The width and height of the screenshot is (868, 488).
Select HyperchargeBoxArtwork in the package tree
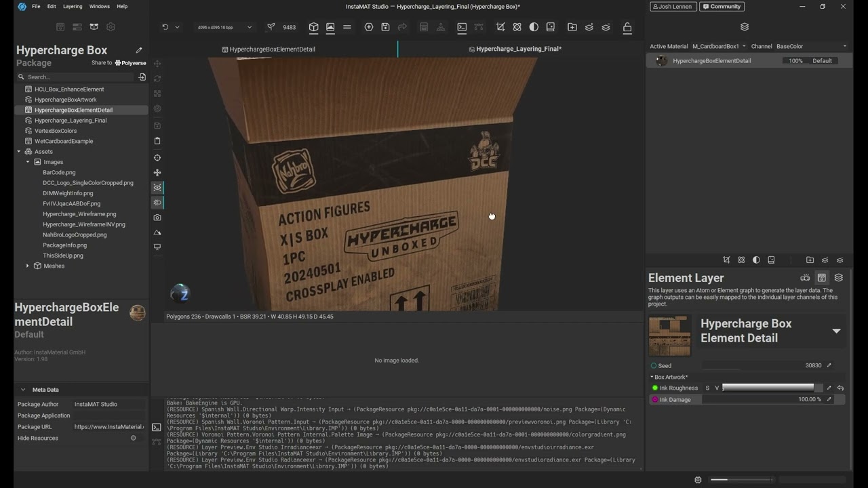[x=66, y=100]
